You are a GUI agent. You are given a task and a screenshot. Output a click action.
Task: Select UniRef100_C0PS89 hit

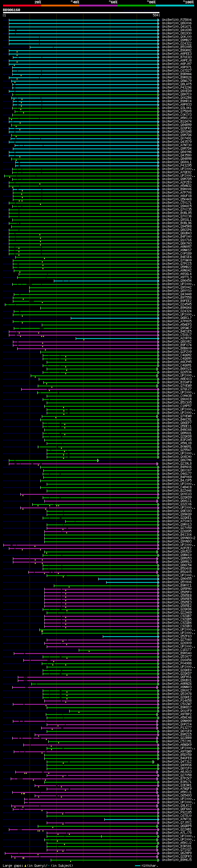click(177, 253)
